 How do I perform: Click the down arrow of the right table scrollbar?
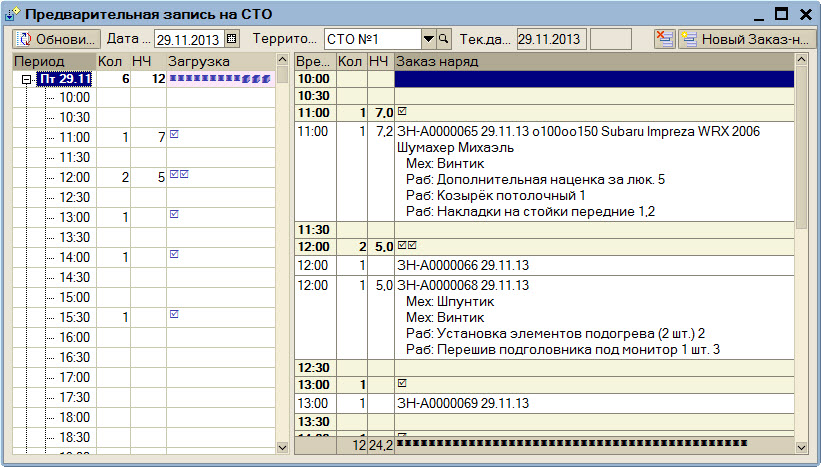[x=802, y=447]
